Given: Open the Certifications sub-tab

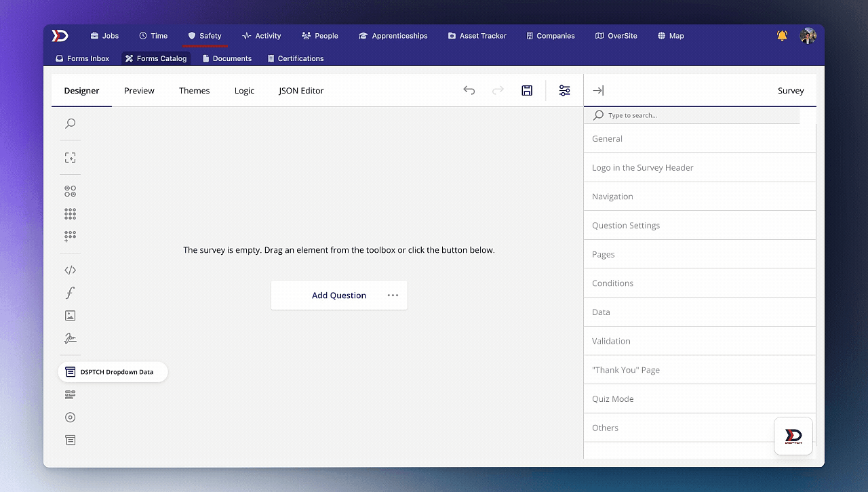Looking at the screenshot, I should pyautogui.click(x=296, y=58).
